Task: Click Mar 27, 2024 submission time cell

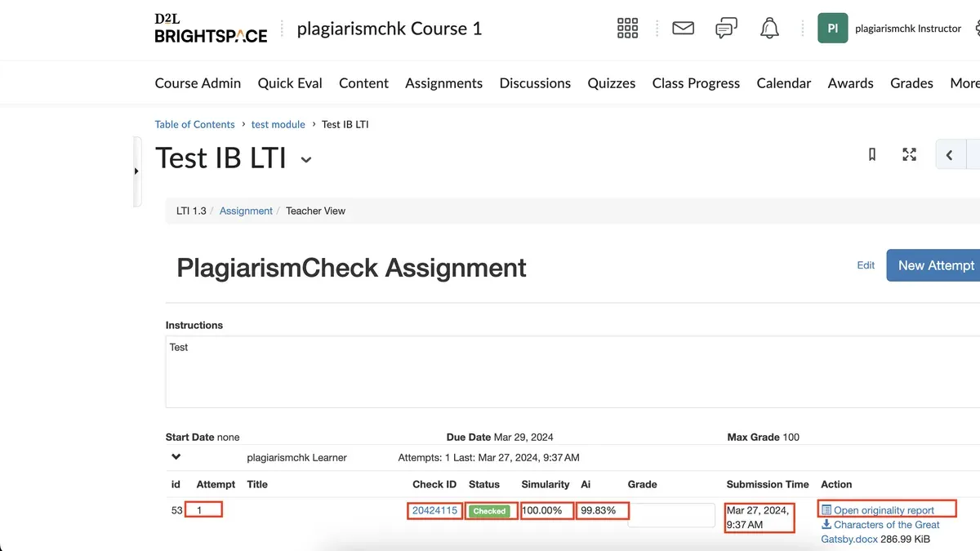Action: pos(758,518)
